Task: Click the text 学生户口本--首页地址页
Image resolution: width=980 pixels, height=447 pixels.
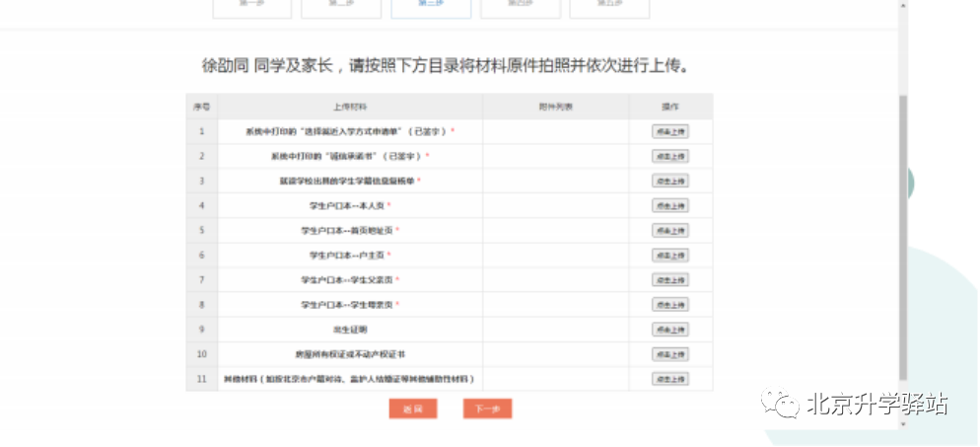Action: 347,231
